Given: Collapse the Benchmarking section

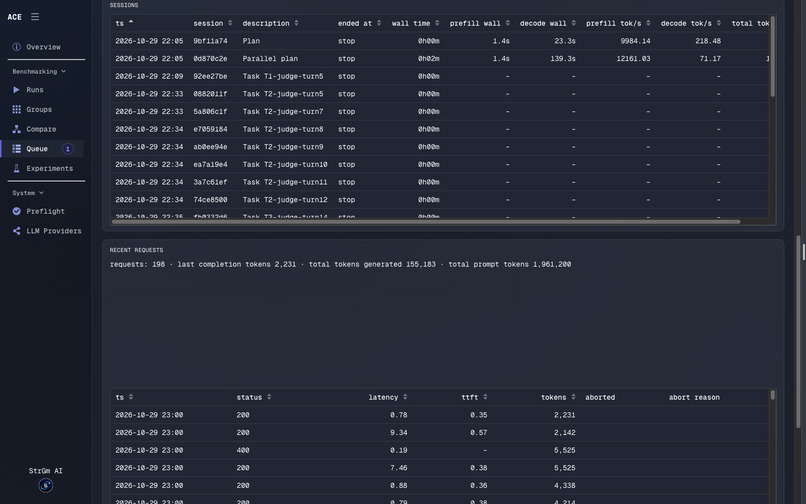Looking at the screenshot, I should tap(39, 71).
